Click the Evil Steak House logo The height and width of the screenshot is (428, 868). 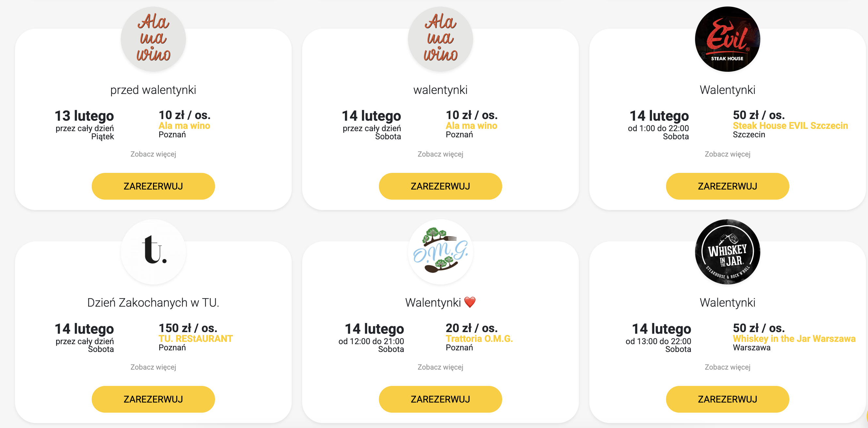click(727, 39)
